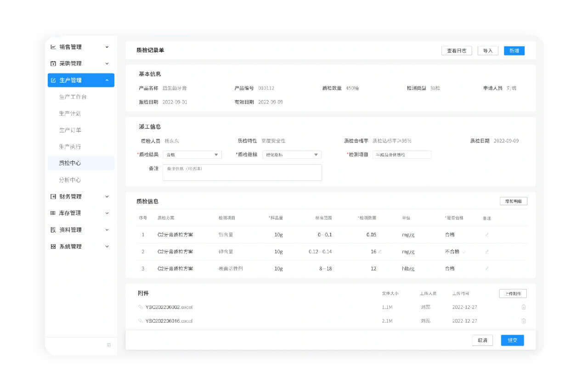The image size is (588, 381).
Task: Click the 提交 button
Action: click(512, 340)
